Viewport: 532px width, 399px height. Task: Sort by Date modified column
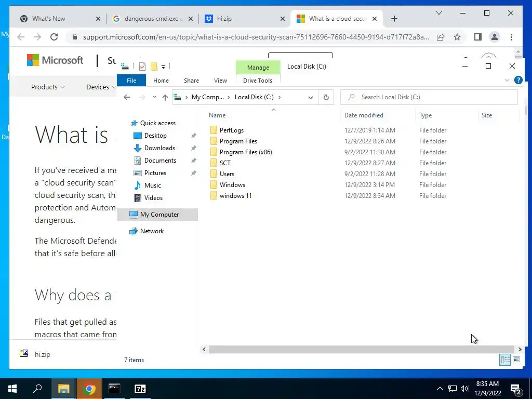364,115
